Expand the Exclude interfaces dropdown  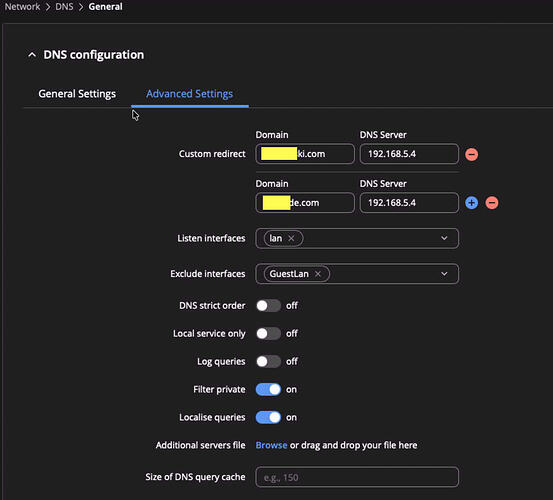coord(444,274)
